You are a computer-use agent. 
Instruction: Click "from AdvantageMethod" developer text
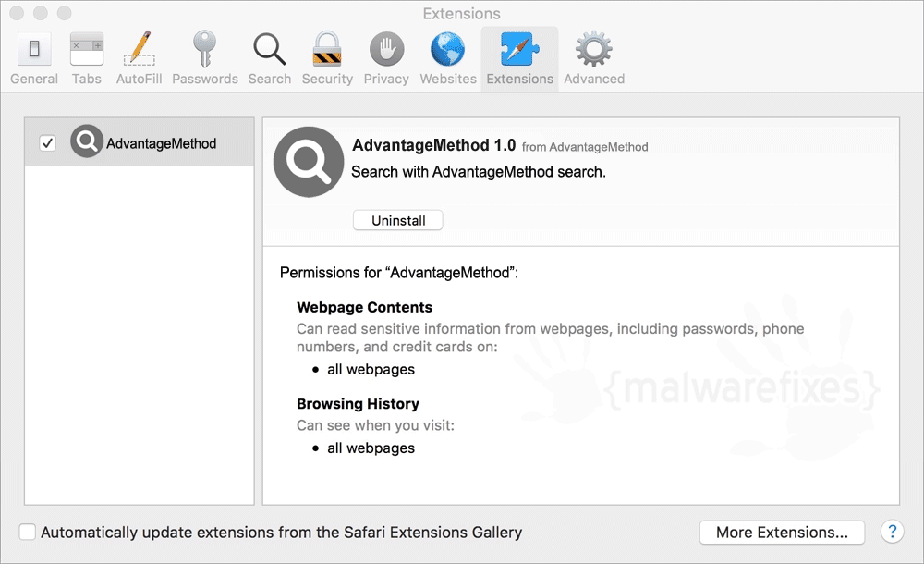(x=585, y=147)
